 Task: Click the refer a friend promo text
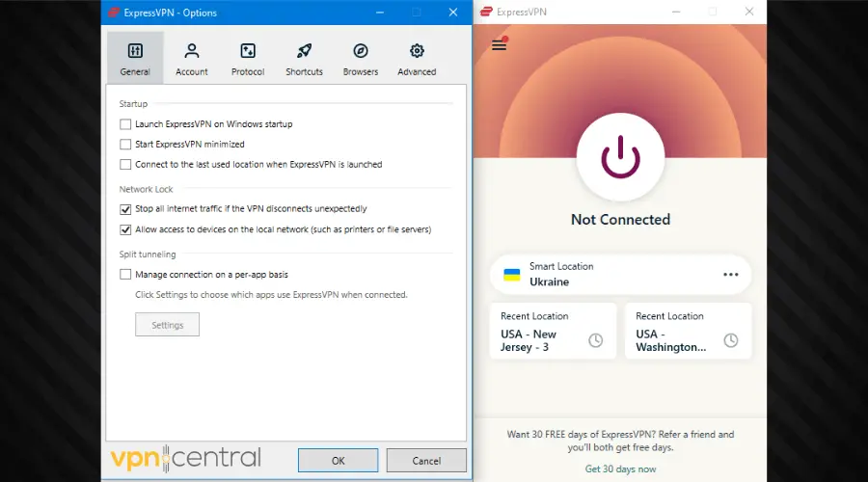[x=620, y=442]
